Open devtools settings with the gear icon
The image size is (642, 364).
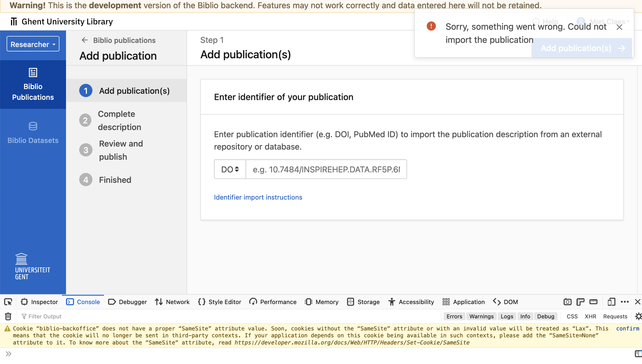tap(638, 316)
